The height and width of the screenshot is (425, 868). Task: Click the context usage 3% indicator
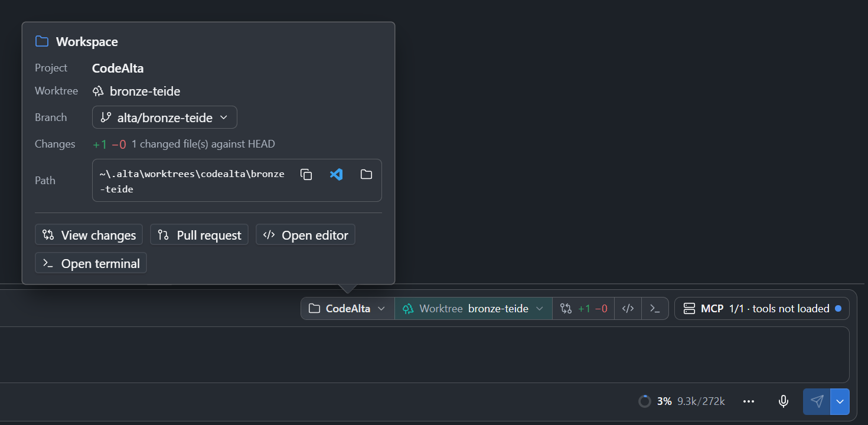click(681, 401)
